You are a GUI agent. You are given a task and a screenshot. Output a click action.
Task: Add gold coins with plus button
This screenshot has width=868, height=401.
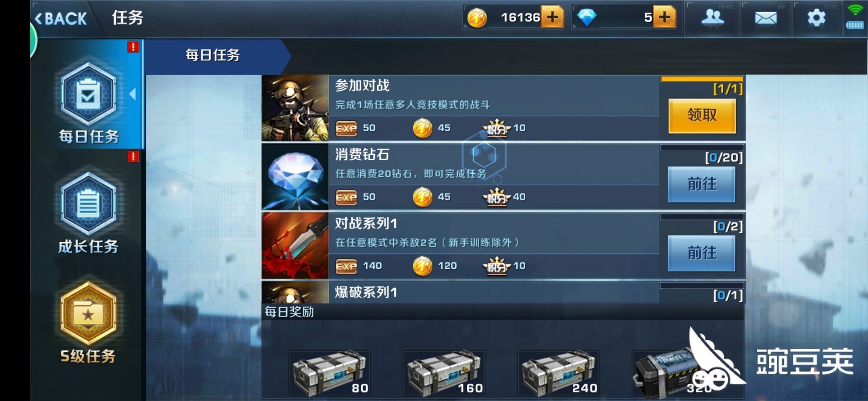(x=552, y=17)
